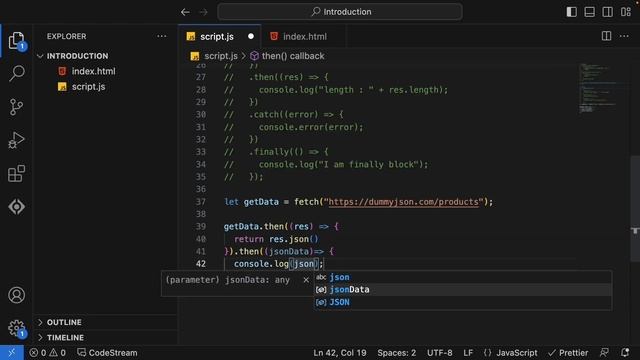The height and width of the screenshot is (360, 640).
Task: Click the feedback/account status icon beside Prettier
Action: pyautogui.click(x=604, y=353)
